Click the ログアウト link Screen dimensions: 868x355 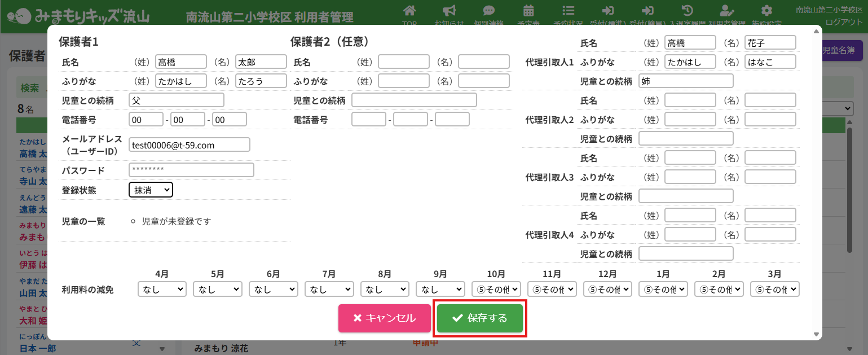coord(844,22)
